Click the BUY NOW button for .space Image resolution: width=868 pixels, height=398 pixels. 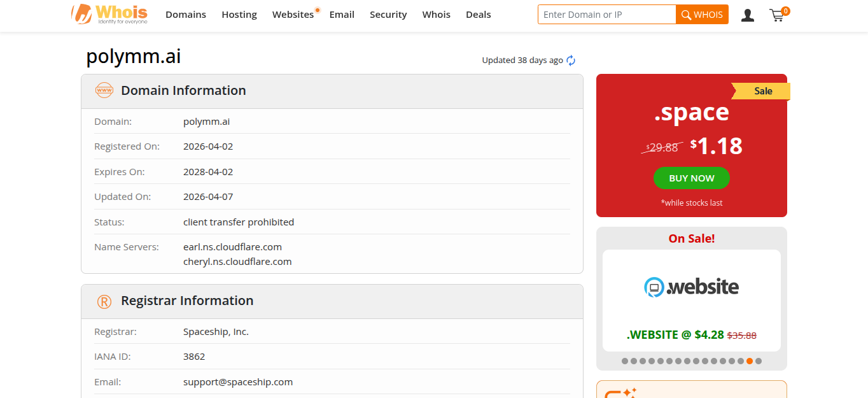(x=692, y=178)
